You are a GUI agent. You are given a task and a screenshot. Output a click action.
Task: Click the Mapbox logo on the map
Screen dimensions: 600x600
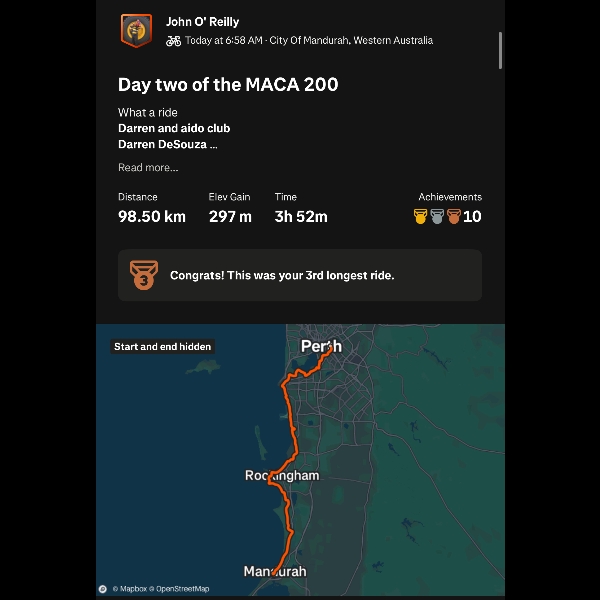click(x=103, y=589)
